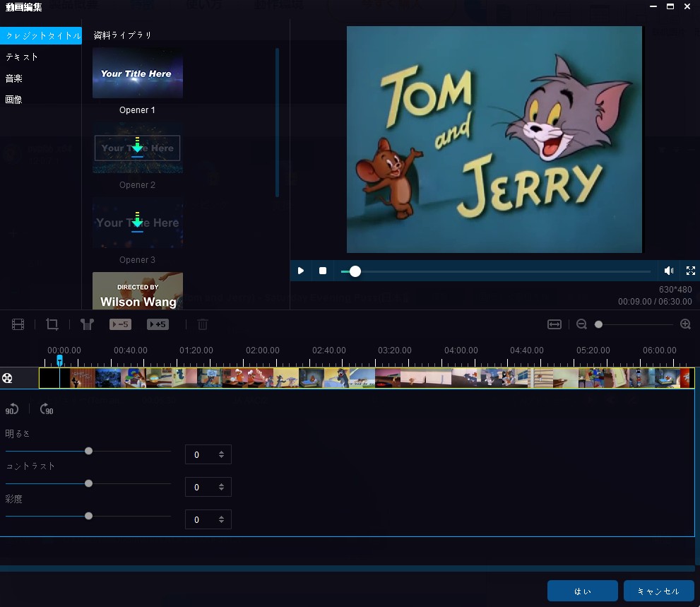Split the clip with the split tool
The height and width of the screenshot is (607, 700).
(x=87, y=324)
